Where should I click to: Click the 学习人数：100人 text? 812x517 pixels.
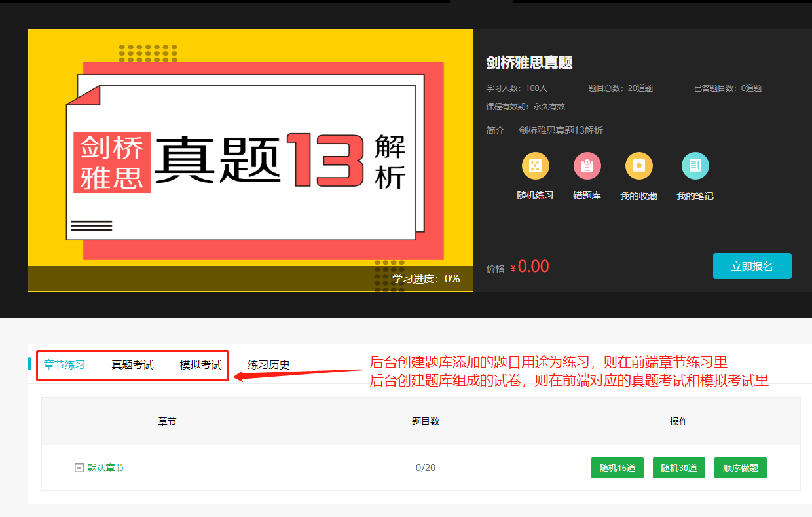[x=517, y=88]
